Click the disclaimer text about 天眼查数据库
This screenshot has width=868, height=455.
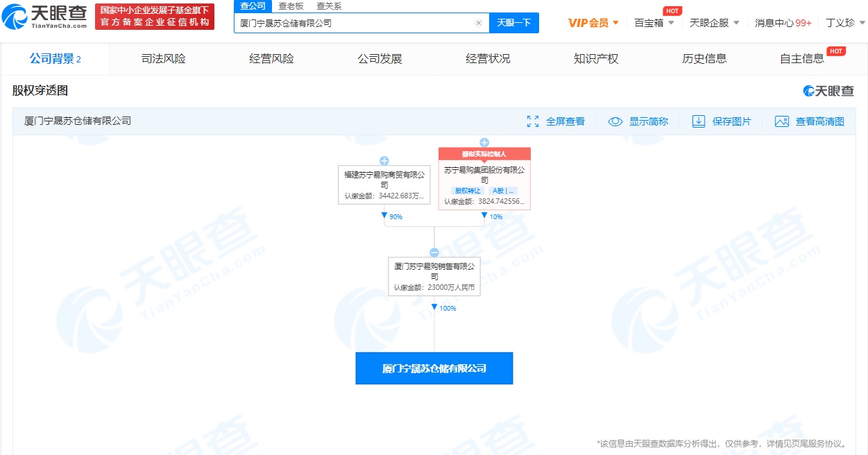[721, 443]
